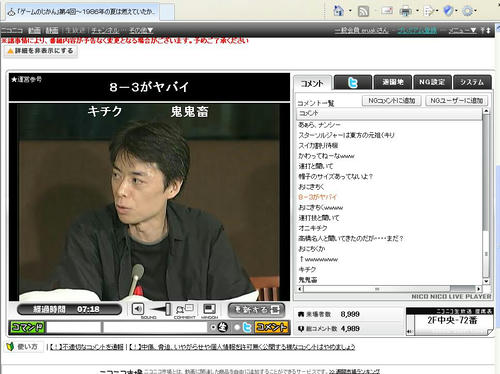This screenshot has height=374, width=500.
Task: Select comment 鬼鬼畜 at list bottom
Action: (308, 280)
